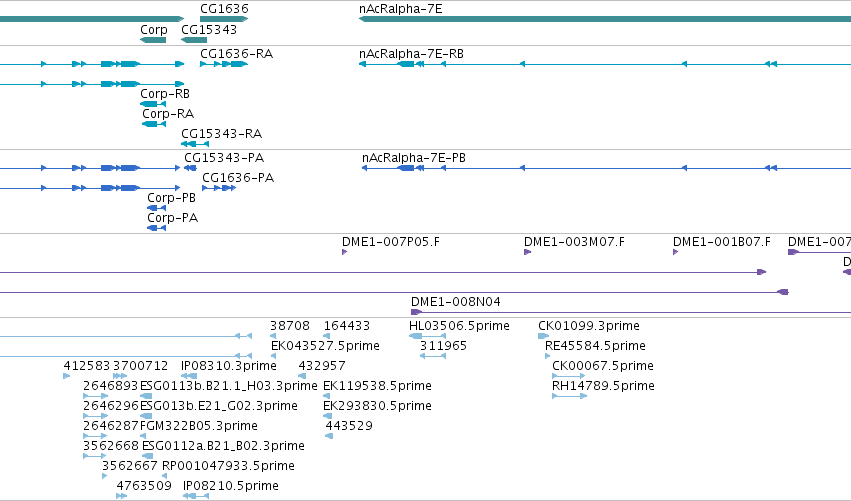This screenshot has width=851, height=501.
Task: Click the IP08310.3prime EST
Action: click(189, 376)
